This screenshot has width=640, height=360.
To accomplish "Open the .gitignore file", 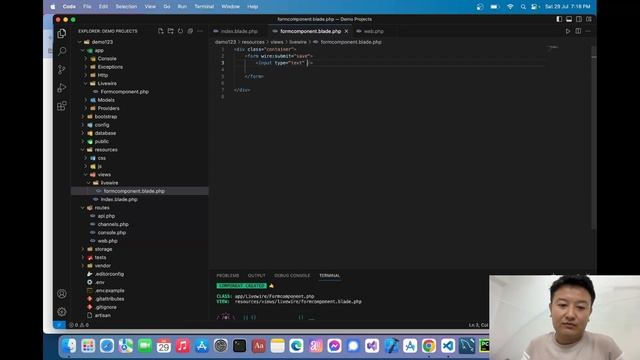I will coord(106,307).
